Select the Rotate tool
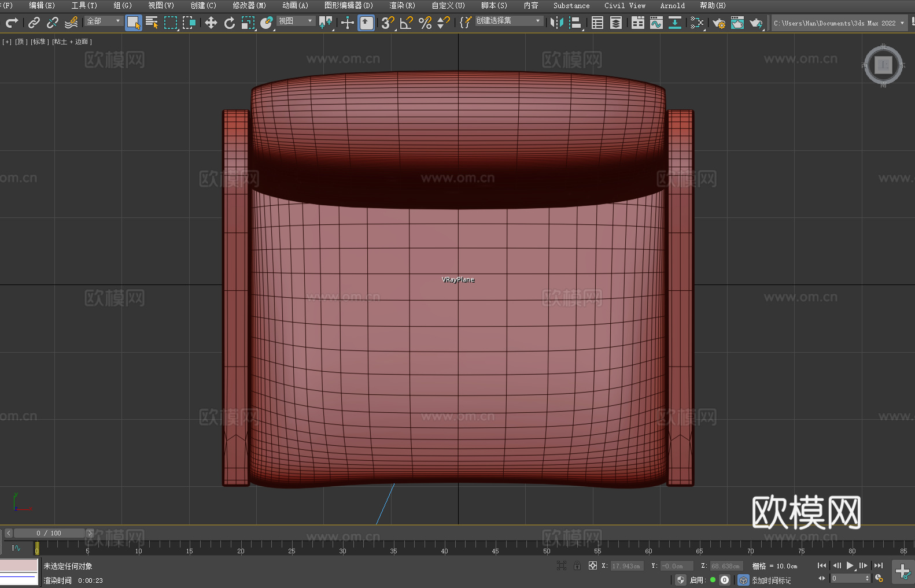The width and height of the screenshot is (915, 588). 230,23
